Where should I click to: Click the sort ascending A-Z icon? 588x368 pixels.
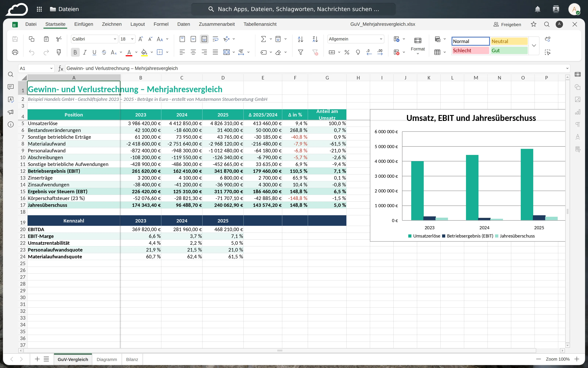click(301, 39)
